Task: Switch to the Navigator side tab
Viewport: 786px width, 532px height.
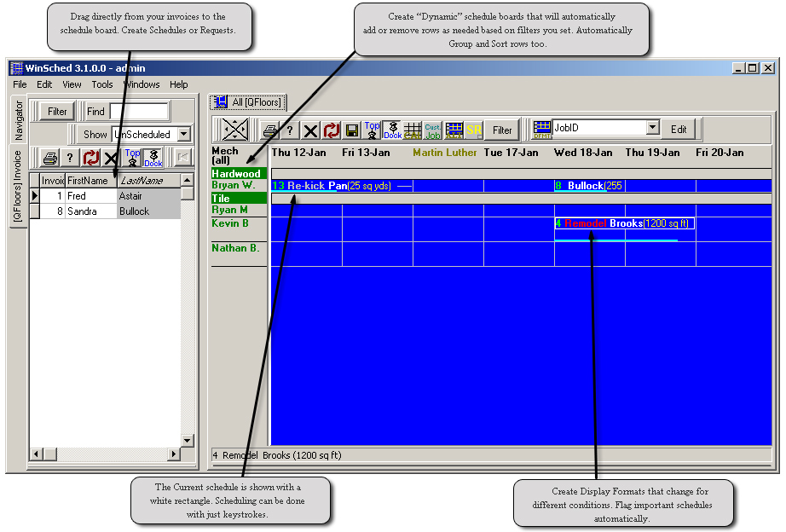Action: coord(18,119)
